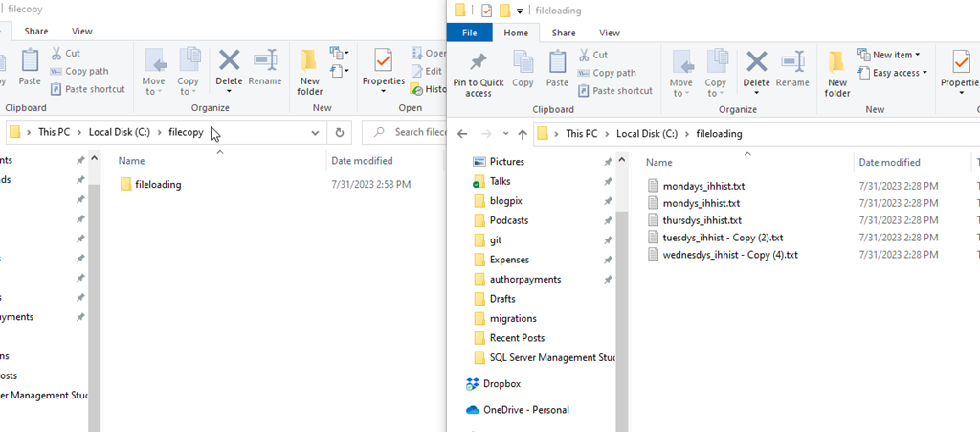The height and width of the screenshot is (432, 980).
Task: Switch to Share tab in filecopy window
Action: coord(36,32)
